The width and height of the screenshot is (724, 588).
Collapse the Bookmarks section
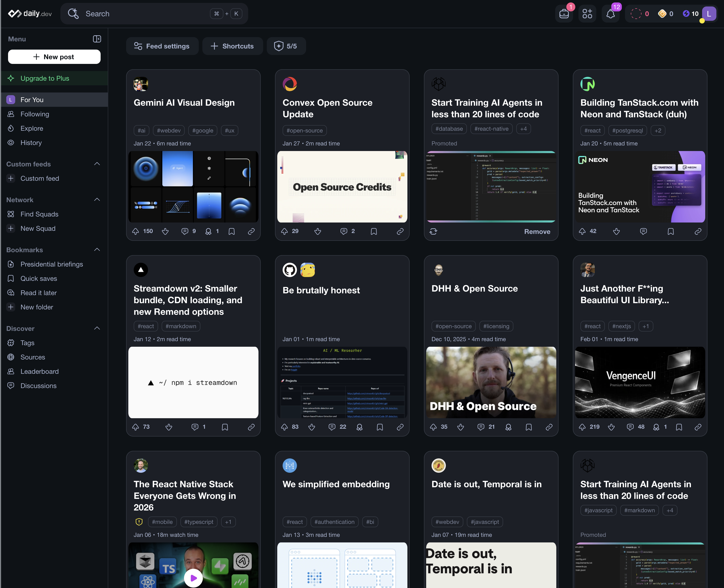[97, 250]
